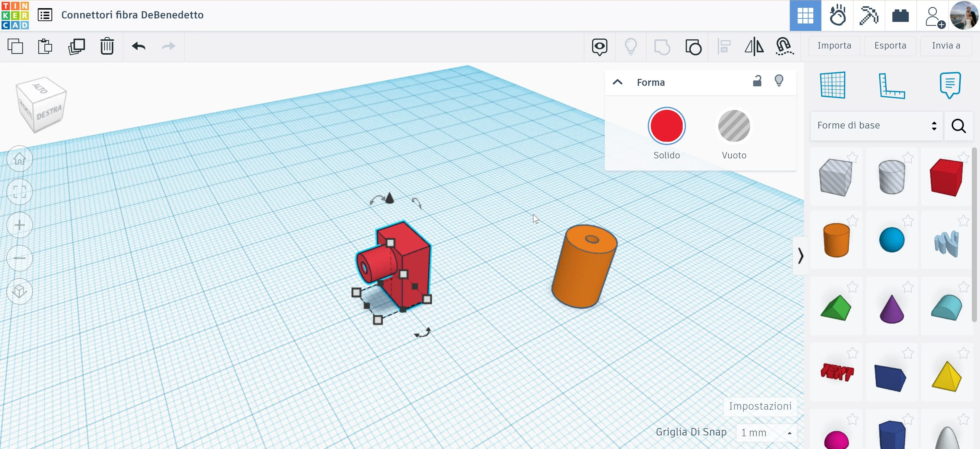980x449 pixels.
Task: Show all hidden objects lightbulb icon
Action: 631,47
